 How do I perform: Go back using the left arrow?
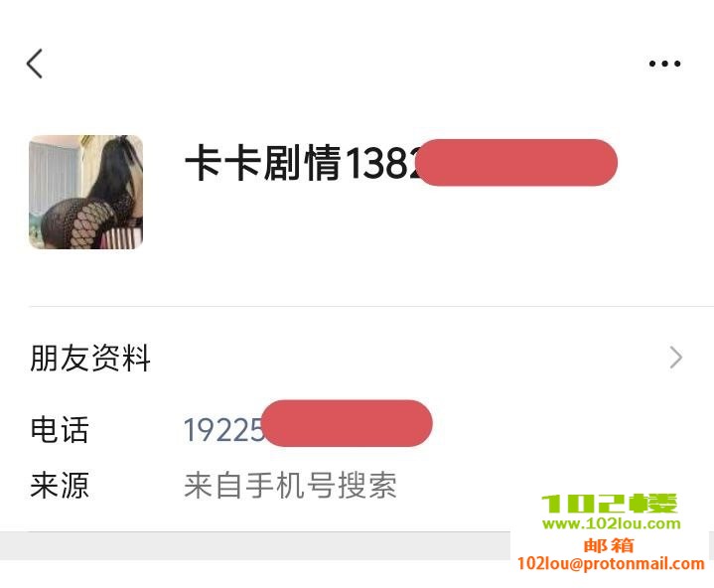[35, 64]
